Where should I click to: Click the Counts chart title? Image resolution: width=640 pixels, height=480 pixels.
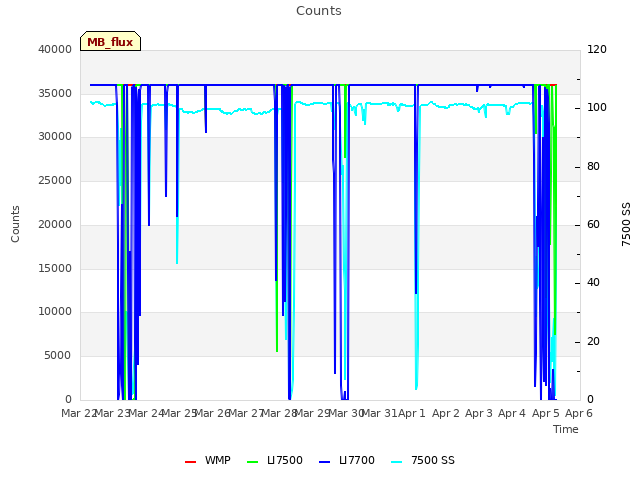pyautogui.click(x=319, y=11)
